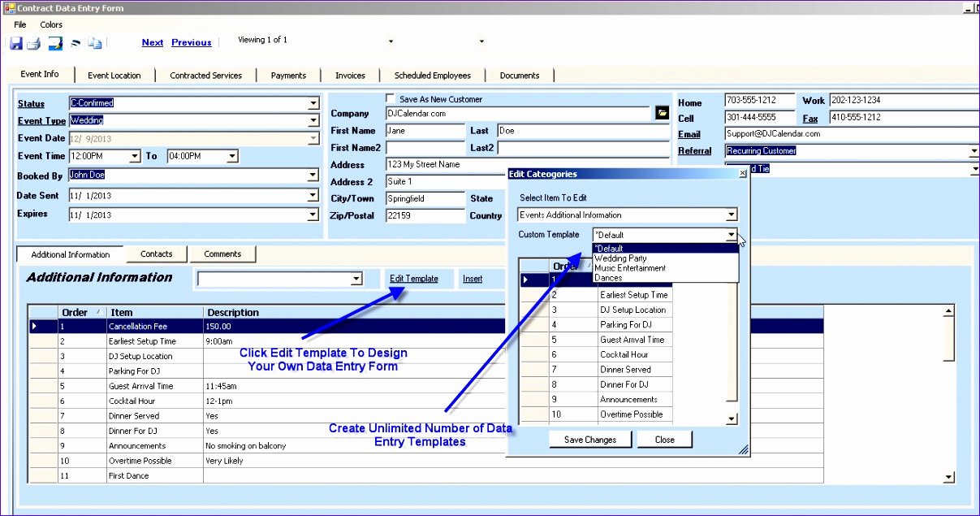The height and width of the screenshot is (516, 980).
Task: Open the Documents tab
Action: pyautogui.click(x=520, y=75)
